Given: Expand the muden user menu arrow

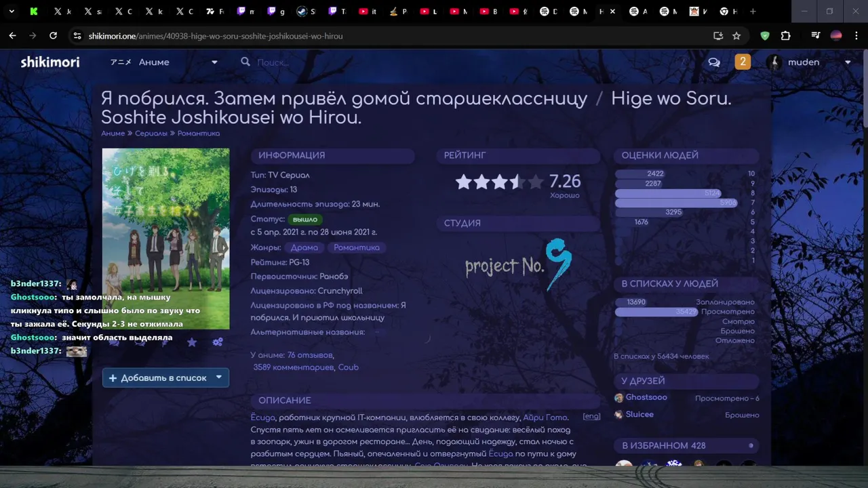Looking at the screenshot, I should pyautogui.click(x=848, y=62).
